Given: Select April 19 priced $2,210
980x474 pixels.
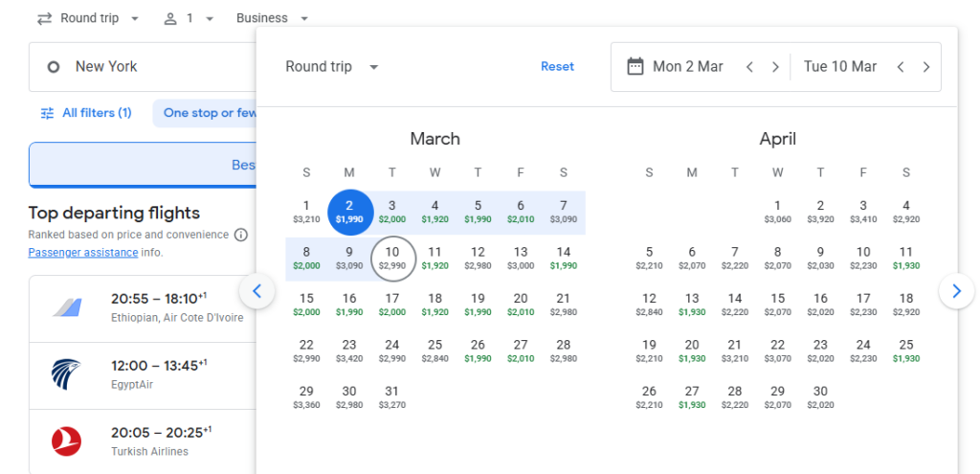Looking at the screenshot, I should pyautogui.click(x=650, y=350).
